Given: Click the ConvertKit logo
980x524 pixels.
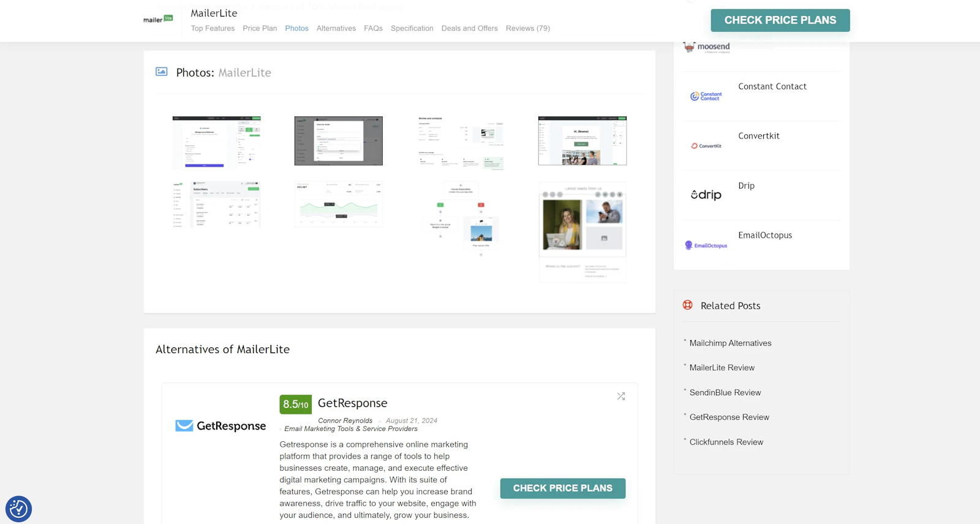Looking at the screenshot, I should tap(706, 146).
